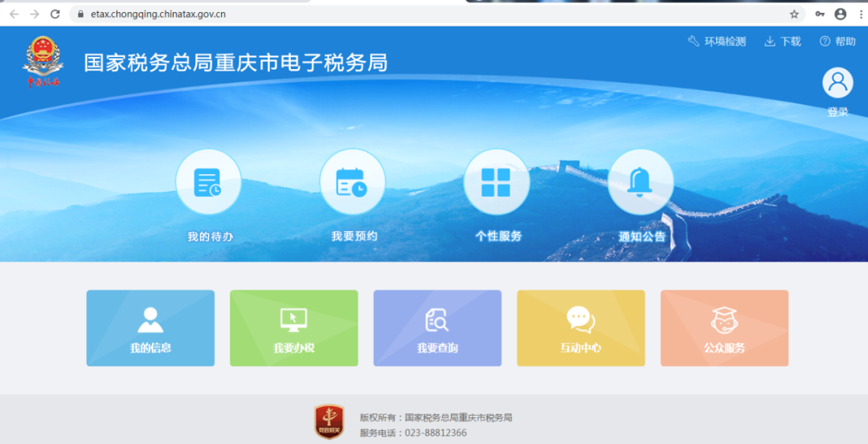Click the service phone 023-88812366
The height and width of the screenshot is (444, 868).
[436, 433]
